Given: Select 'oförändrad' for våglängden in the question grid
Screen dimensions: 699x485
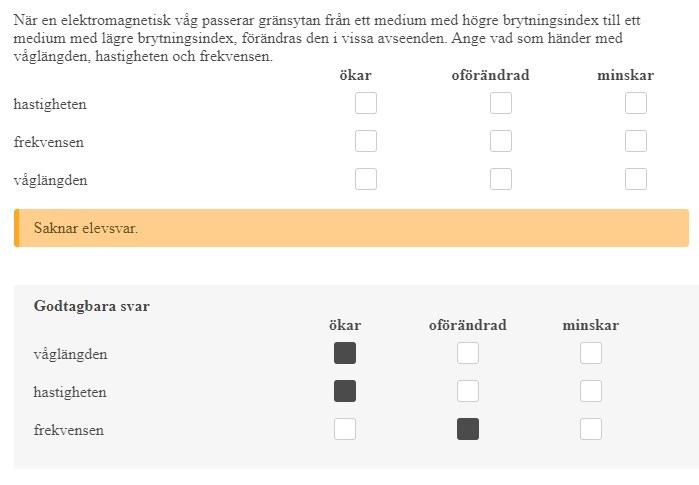Looking at the screenshot, I should pos(501,180).
